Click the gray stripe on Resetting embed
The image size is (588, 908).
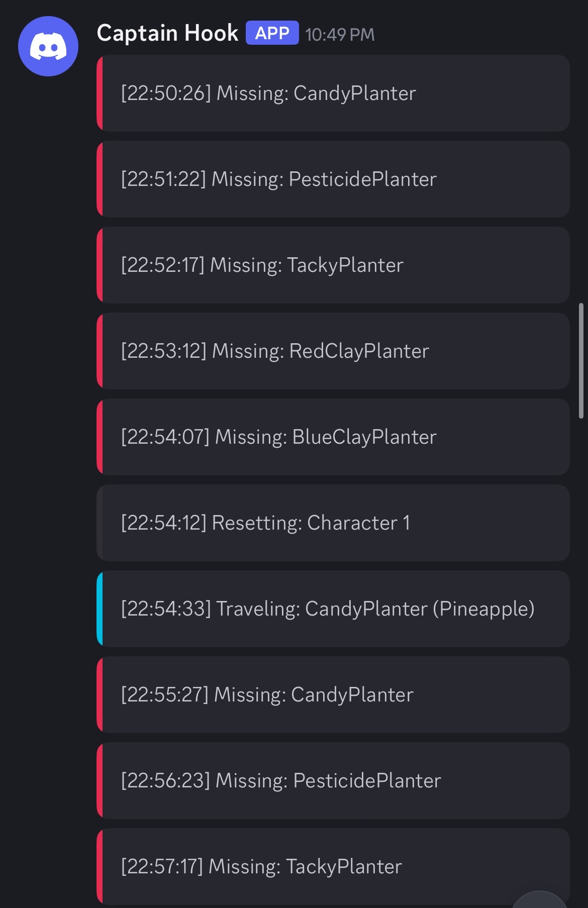(100, 523)
